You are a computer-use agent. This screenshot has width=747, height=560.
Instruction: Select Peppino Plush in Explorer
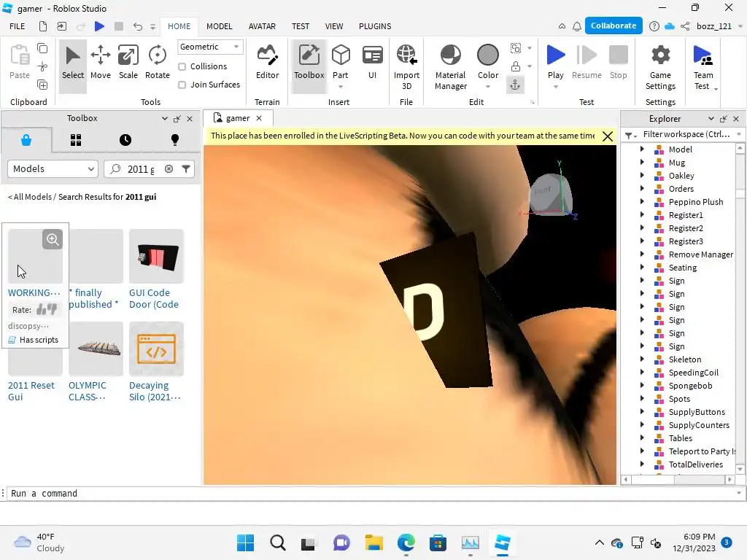(695, 202)
